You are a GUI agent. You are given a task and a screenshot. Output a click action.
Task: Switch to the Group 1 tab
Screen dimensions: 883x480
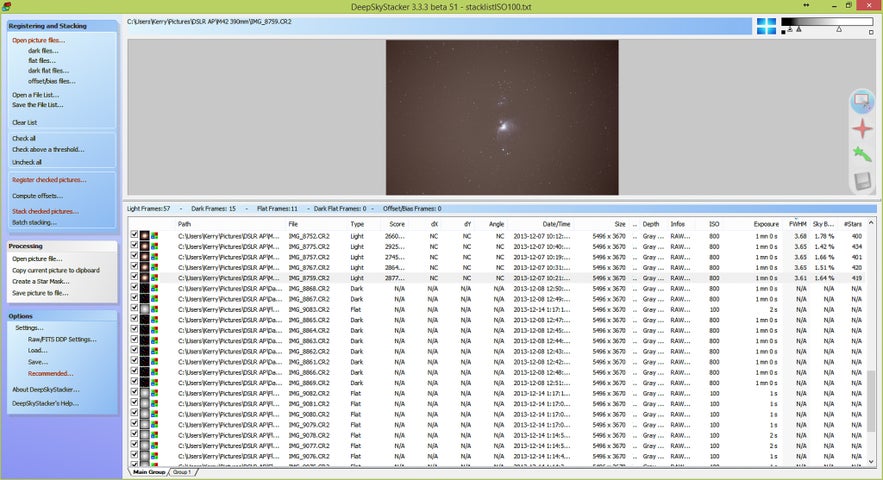[182, 472]
